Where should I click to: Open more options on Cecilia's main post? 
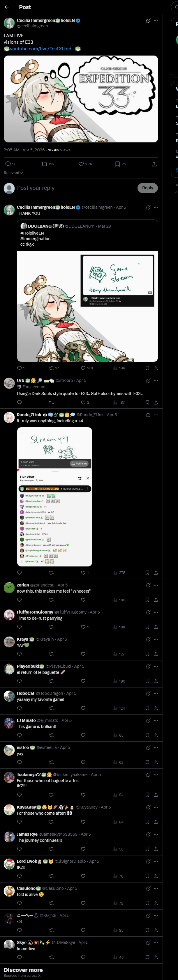coord(156,21)
